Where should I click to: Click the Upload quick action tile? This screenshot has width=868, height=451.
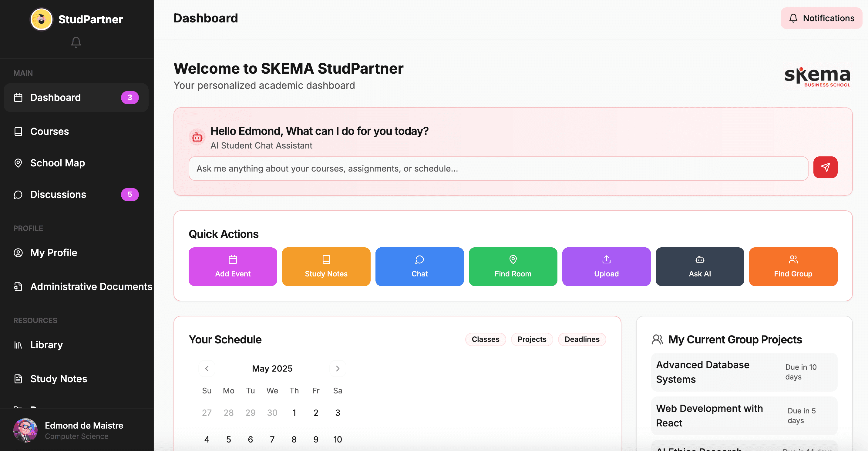coord(606,266)
